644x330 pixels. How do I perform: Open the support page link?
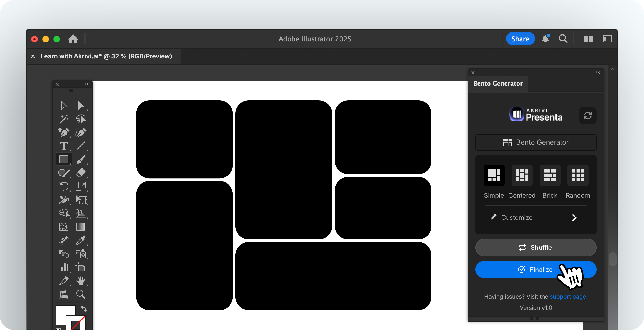pos(568,297)
